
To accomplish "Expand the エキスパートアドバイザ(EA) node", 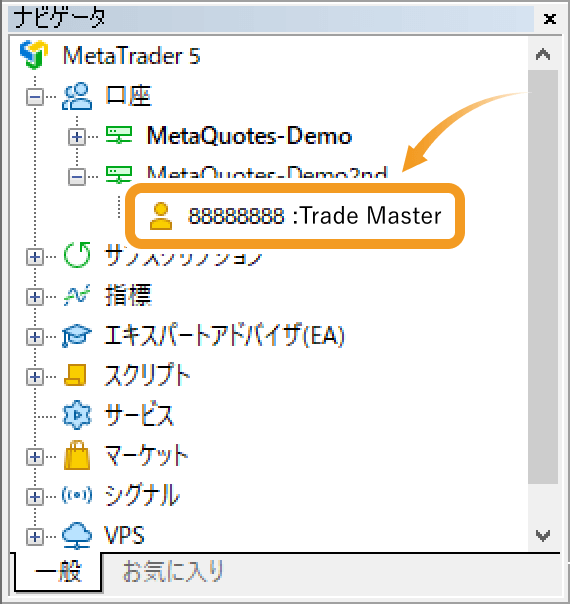I will pos(35,337).
